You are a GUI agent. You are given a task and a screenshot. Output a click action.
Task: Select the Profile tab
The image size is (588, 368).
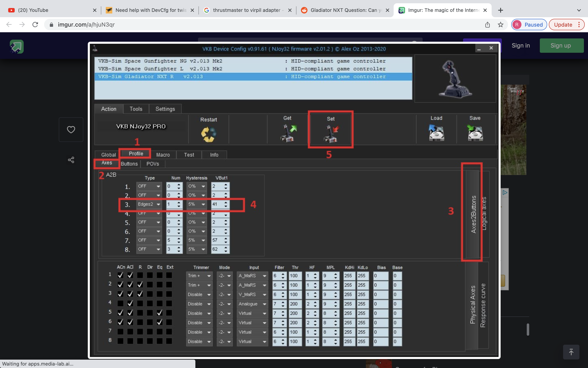(136, 154)
